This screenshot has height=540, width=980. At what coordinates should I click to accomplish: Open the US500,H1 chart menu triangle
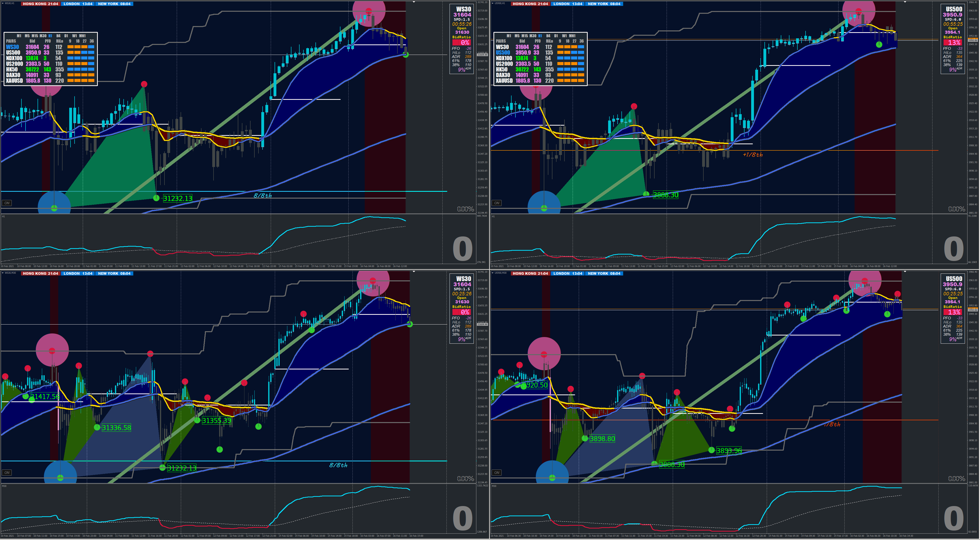tap(493, 3)
